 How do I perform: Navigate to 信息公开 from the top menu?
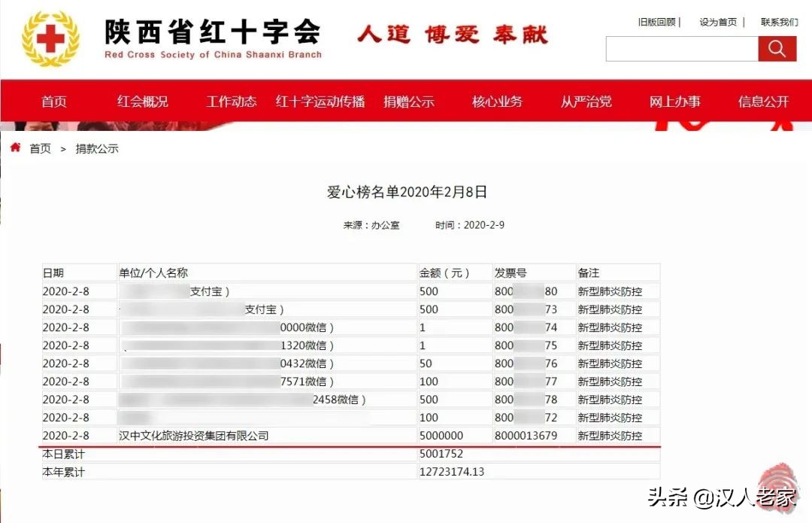pyautogui.click(x=762, y=100)
